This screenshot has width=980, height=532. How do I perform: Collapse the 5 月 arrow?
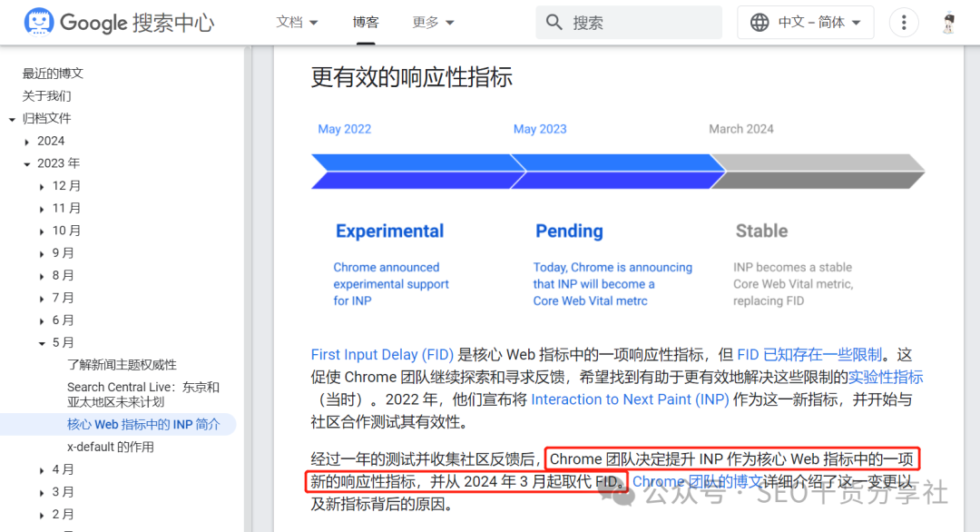click(x=42, y=343)
